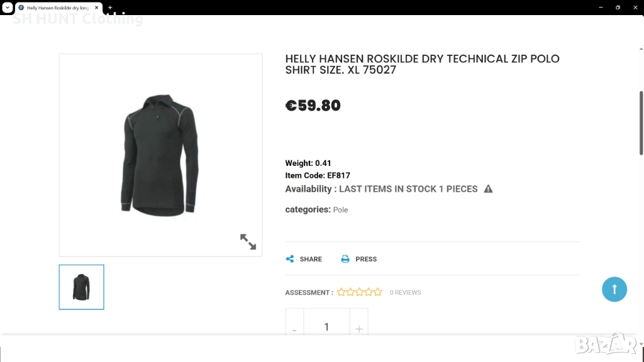The height and width of the screenshot is (362, 644).
Task: Open the tab search dropdown arrow
Action: click(7, 8)
